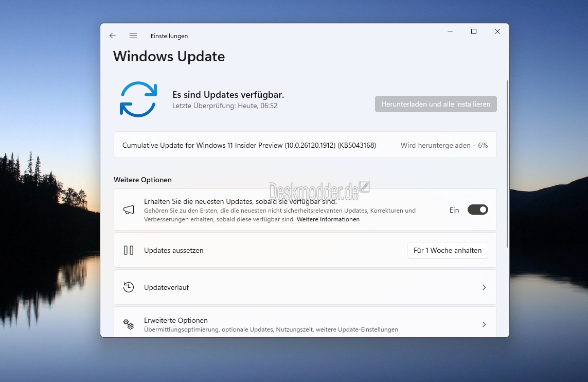Click the gears icon for Erweiterte Optionen
588x382 pixels.
pyautogui.click(x=129, y=324)
